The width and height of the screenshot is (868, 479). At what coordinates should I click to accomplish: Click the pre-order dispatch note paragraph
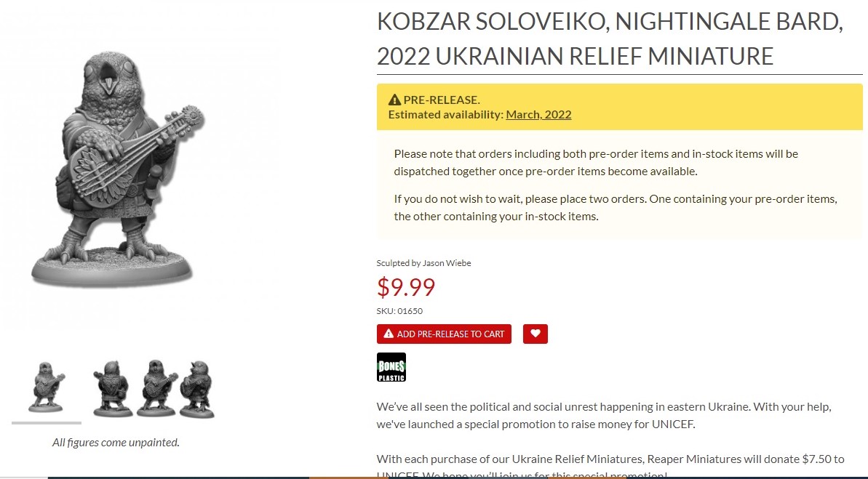(596, 163)
